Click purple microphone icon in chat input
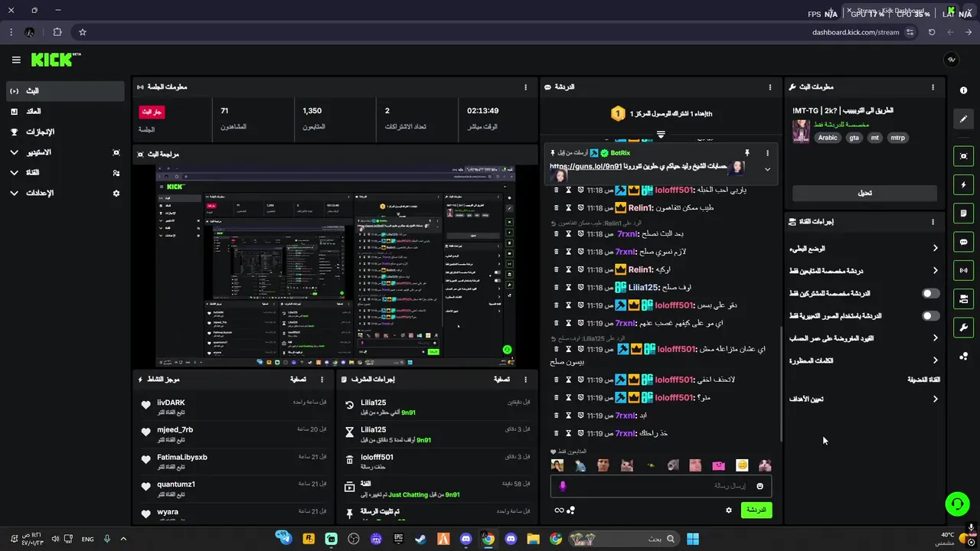Viewport: 980px width, 551px height. pyautogui.click(x=563, y=486)
